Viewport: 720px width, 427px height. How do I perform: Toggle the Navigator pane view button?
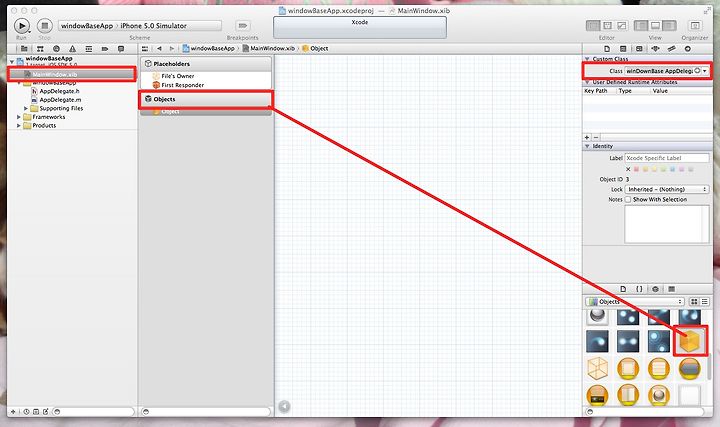tap(641, 26)
